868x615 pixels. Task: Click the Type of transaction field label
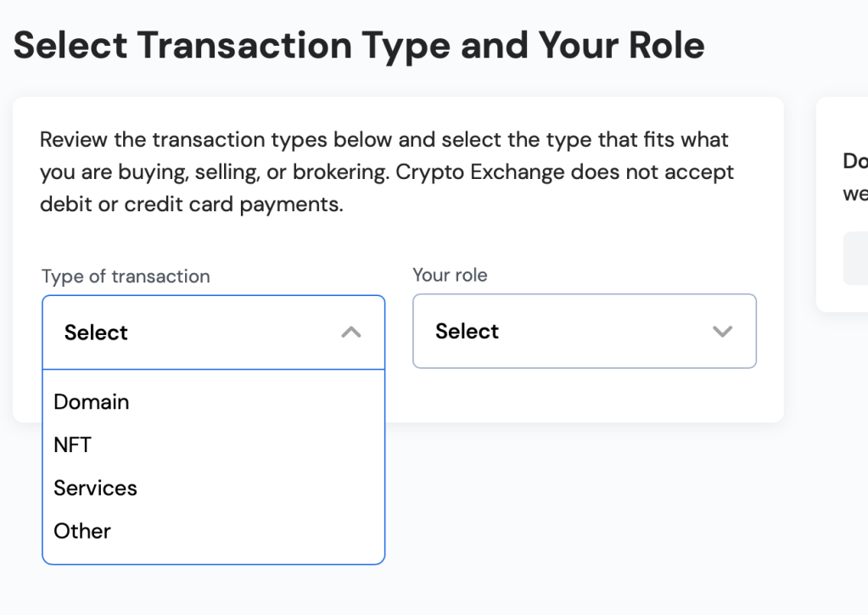[x=126, y=277]
